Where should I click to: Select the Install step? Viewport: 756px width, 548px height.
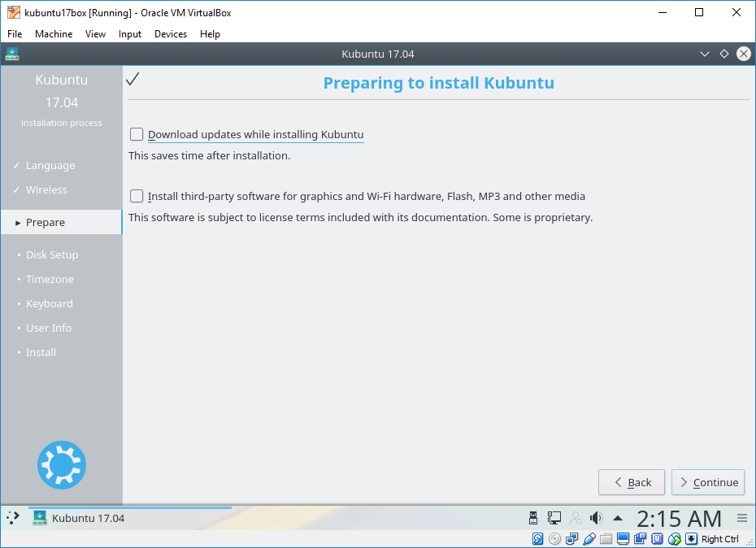[41, 352]
